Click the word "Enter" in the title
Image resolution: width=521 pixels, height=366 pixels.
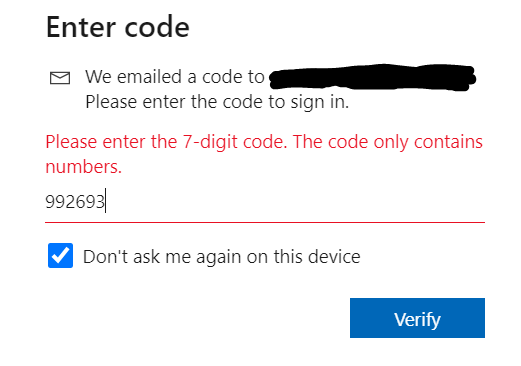[81, 27]
